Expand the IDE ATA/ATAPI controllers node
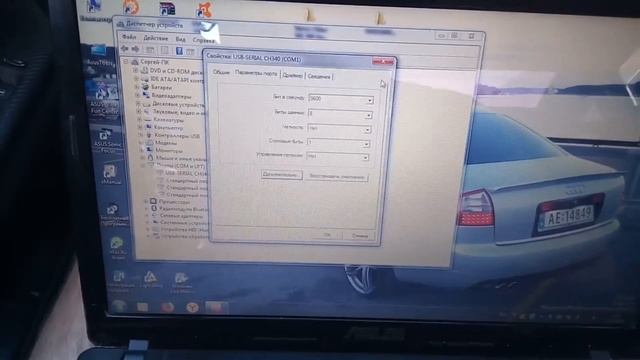This screenshot has width=640, height=360. (x=136, y=78)
